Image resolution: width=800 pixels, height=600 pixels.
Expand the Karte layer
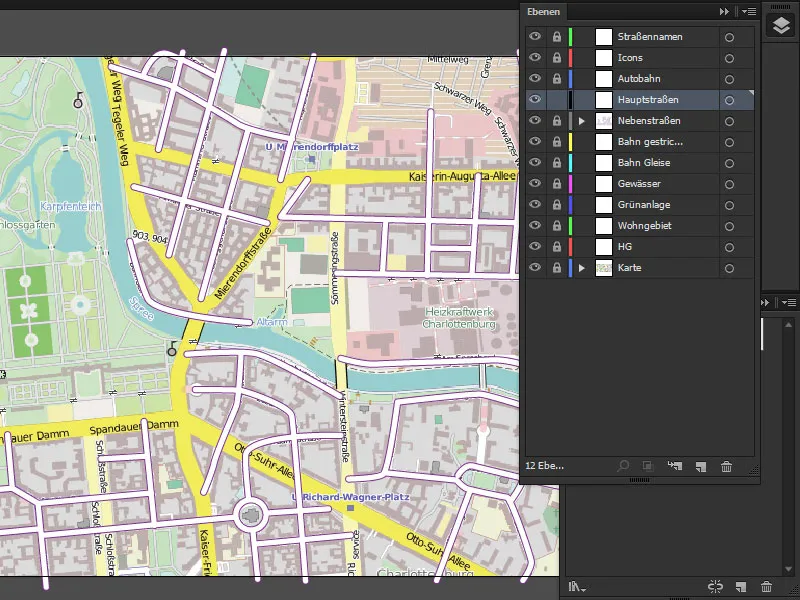coord(582,268)
